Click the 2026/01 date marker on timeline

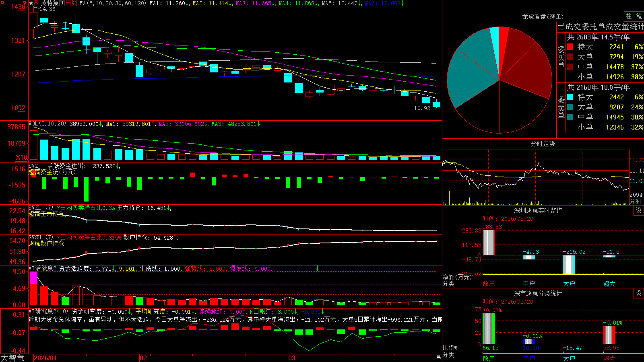[x=45, y=358]
